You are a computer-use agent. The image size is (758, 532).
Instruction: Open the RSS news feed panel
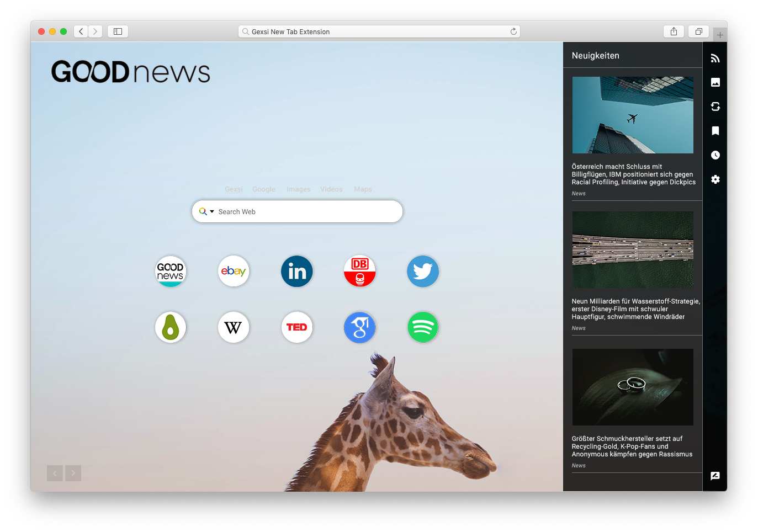pos(715,58)
